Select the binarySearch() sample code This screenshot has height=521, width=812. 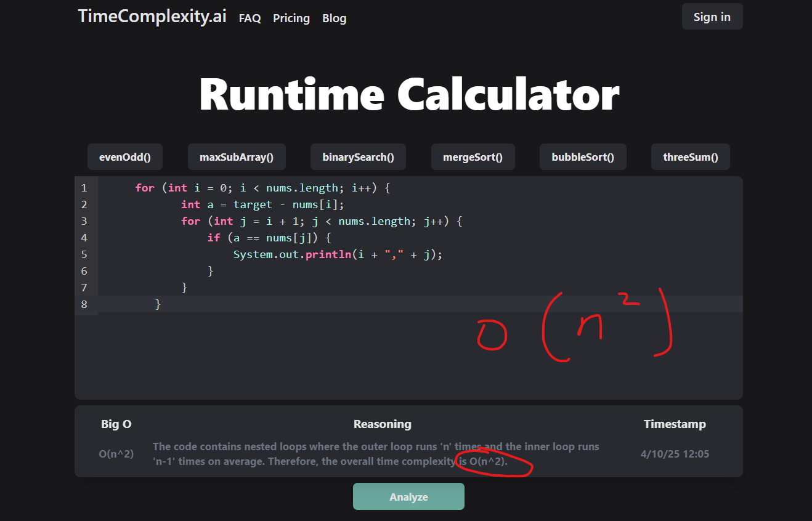[x=358, y=157]
